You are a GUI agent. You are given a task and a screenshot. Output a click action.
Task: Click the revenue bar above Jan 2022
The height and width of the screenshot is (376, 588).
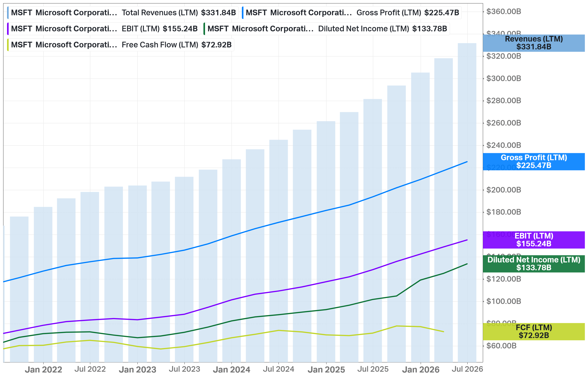(x=43, y=285)
